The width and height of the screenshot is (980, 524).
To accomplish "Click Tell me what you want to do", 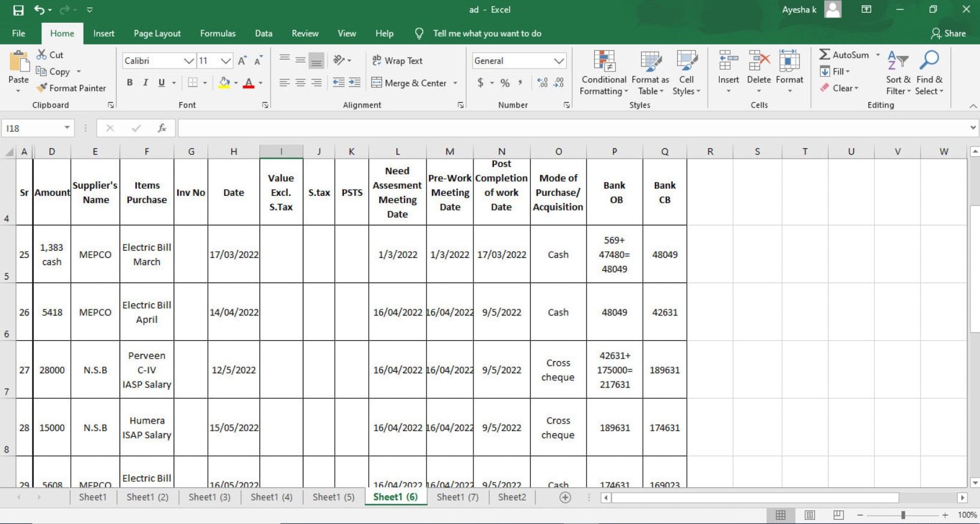I will [x=487, y=34].
